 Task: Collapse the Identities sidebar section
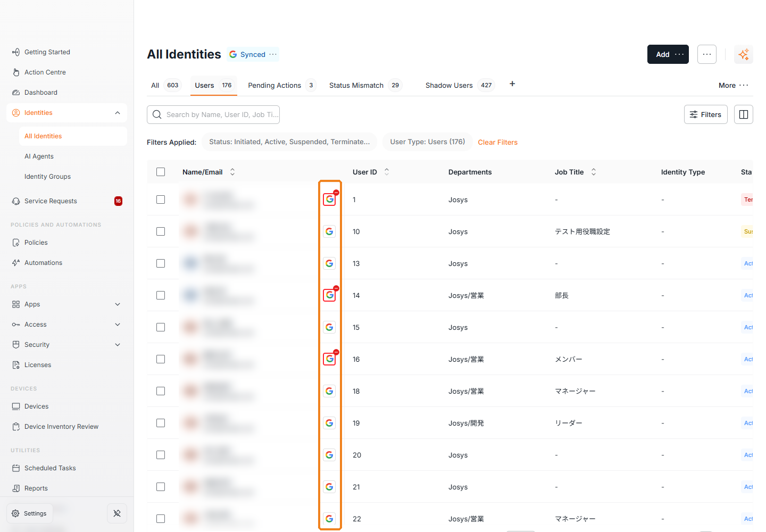118,113
